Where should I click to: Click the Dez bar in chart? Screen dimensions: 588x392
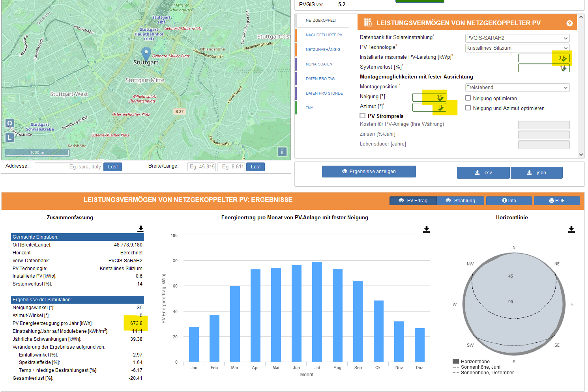pos(419,345)
